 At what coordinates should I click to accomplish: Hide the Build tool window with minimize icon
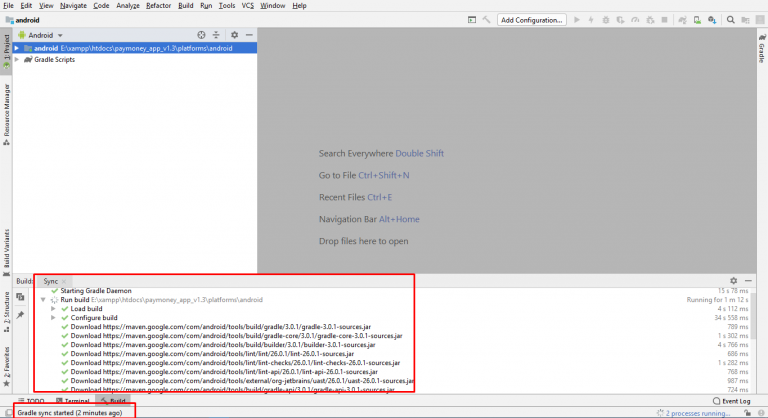748,281
